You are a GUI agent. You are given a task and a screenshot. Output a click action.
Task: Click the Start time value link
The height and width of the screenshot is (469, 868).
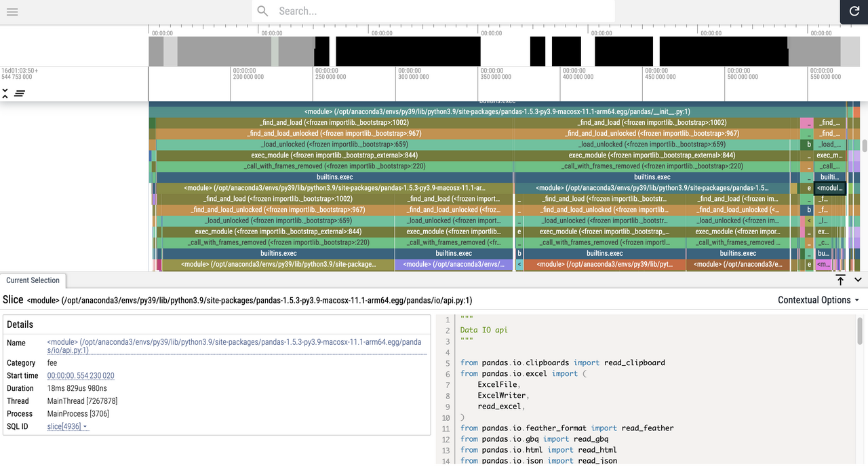coord(81,375)
